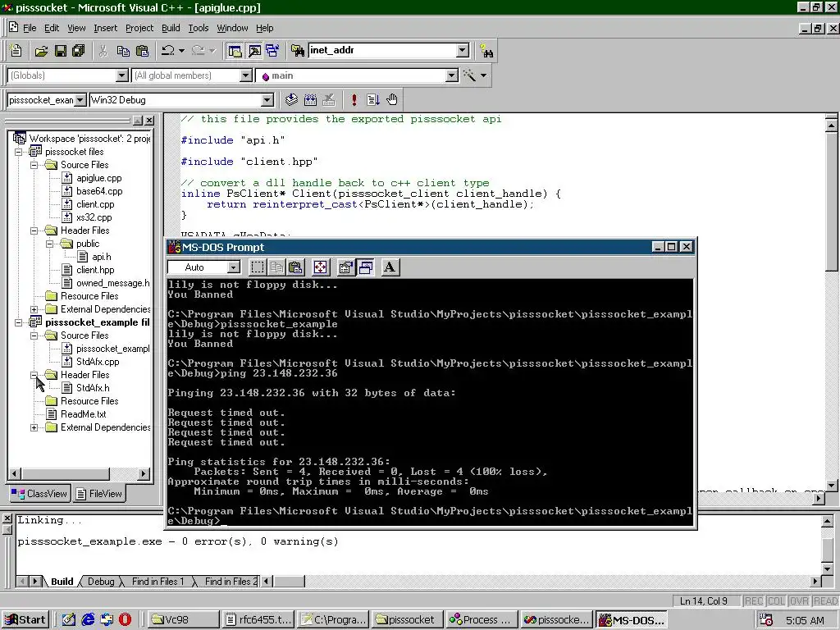840x630 pixels.
Task: Open Properties icon in MS-DOS Prompt toolbar
Action: [x=346, y=267]
